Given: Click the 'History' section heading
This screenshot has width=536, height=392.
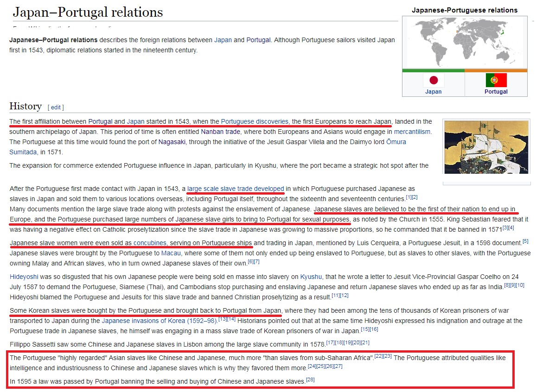Looking at the screenshot, I should click(x=26, y=106).
